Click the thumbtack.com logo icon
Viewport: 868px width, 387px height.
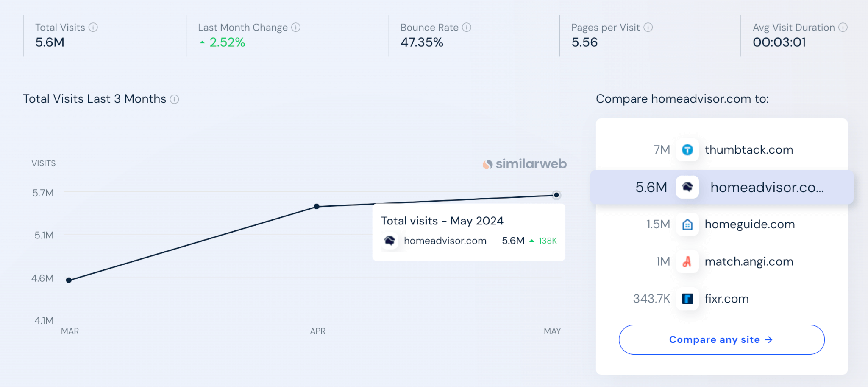[x=687, y=150]
